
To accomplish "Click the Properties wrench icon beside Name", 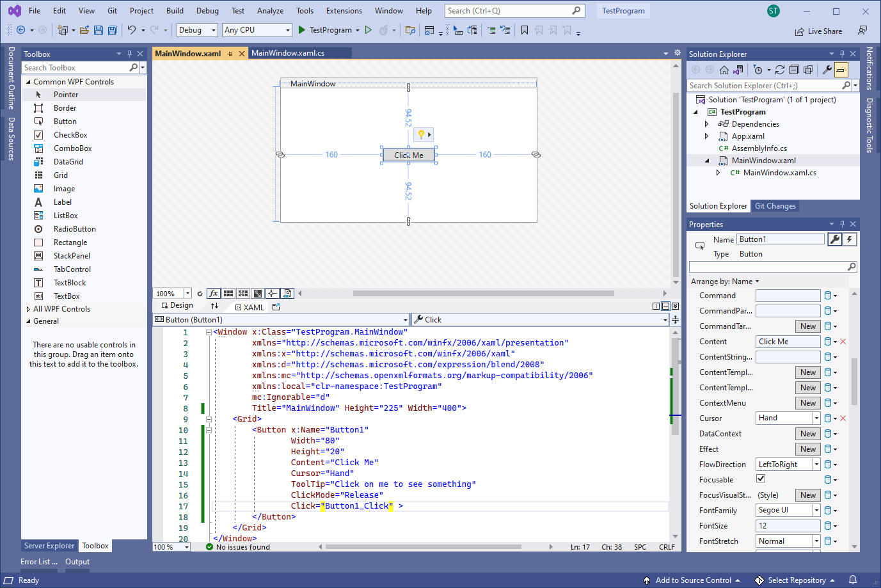I will [835, 239].
